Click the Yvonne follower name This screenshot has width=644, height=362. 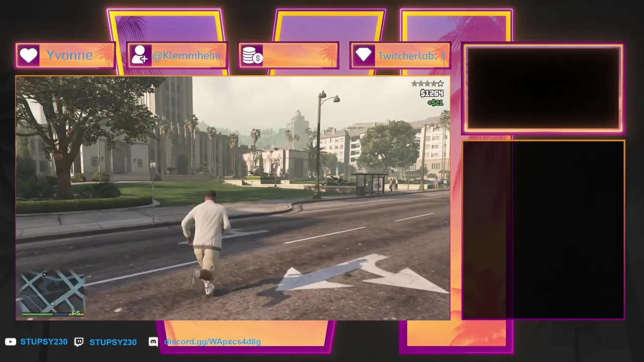69,55
